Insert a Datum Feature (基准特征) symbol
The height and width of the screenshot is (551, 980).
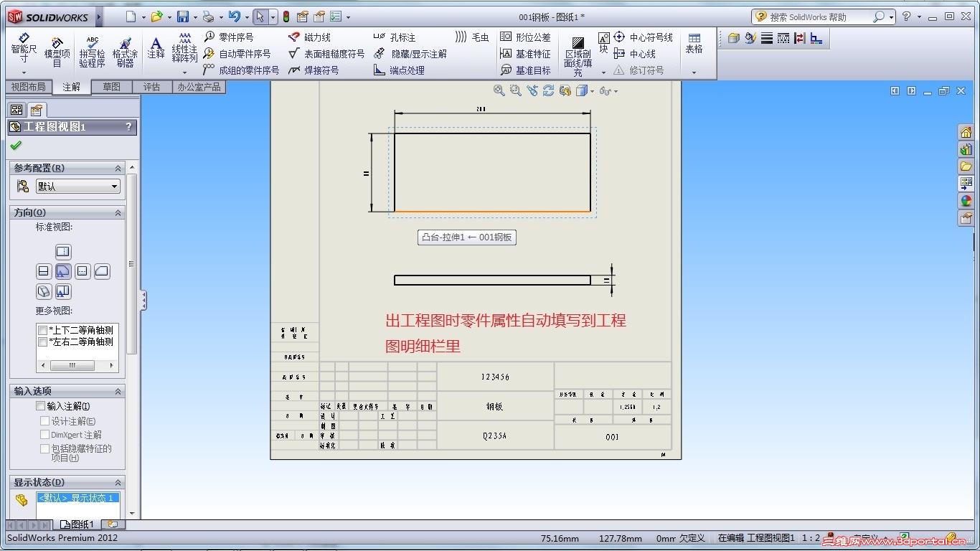coord(525,54)
